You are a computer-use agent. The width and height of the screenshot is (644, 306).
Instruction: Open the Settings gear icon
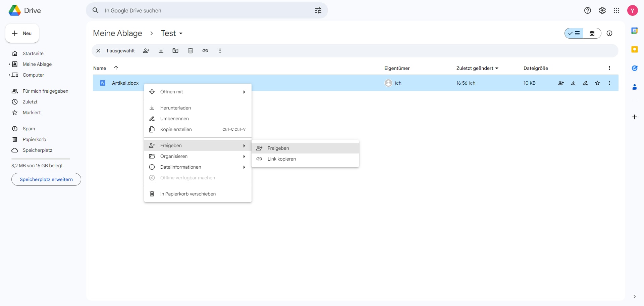pyautogui.click(x=602, y=10)
